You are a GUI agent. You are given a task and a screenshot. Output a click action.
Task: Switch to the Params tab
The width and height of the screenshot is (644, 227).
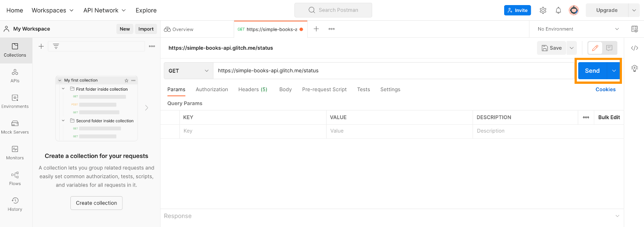click(x=176, y=89)
